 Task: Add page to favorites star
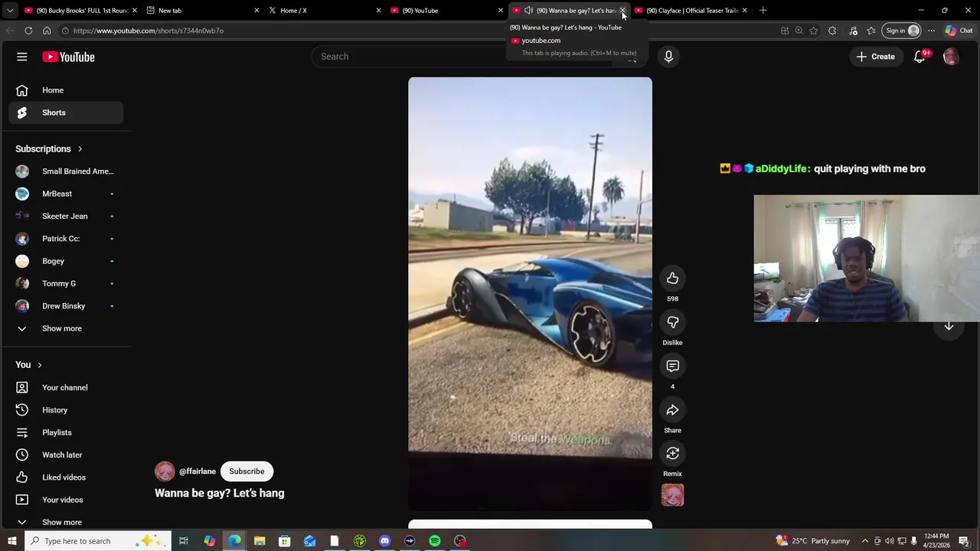point(814,31)
